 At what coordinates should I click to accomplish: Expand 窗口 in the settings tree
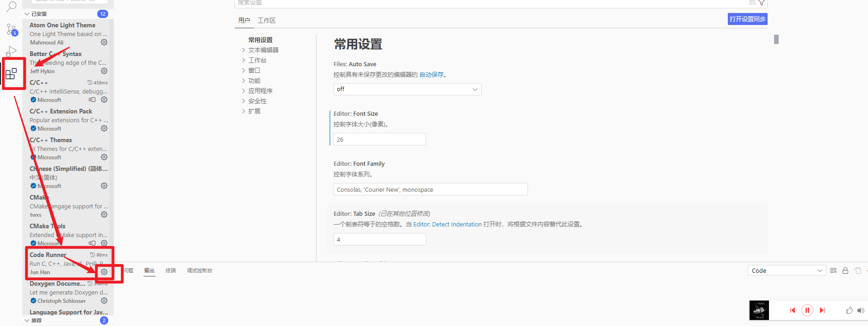(243, 70)
